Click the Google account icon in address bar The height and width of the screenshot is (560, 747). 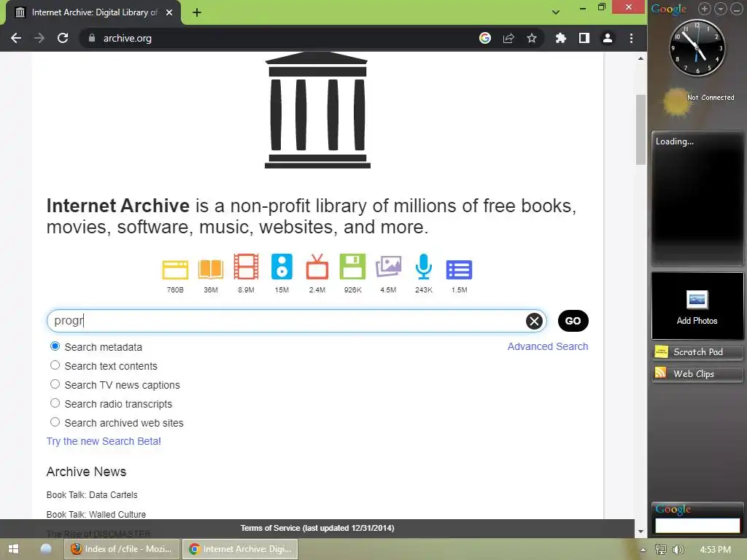click(485, 38)
